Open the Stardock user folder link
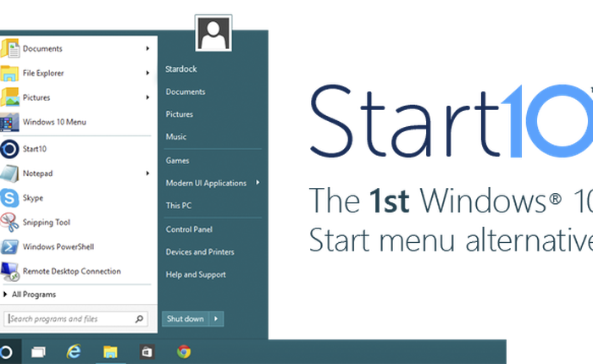 click(181, 69)
